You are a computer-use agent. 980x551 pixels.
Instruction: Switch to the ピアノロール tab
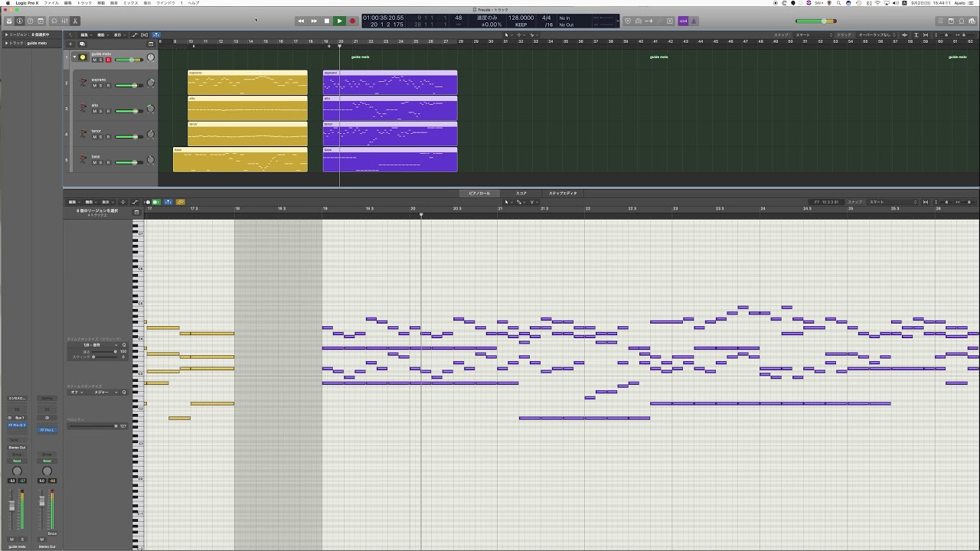coord(479,193)
